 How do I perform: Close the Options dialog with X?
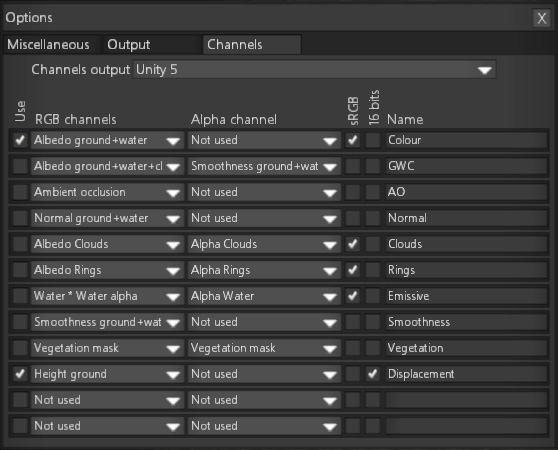click(x=541, y=18)
